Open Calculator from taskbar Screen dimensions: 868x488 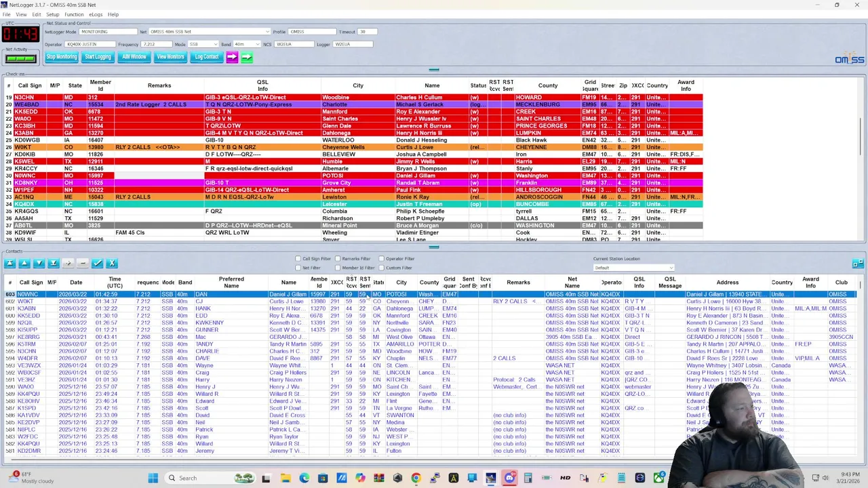pyautogui.click(x=528, y=478)
